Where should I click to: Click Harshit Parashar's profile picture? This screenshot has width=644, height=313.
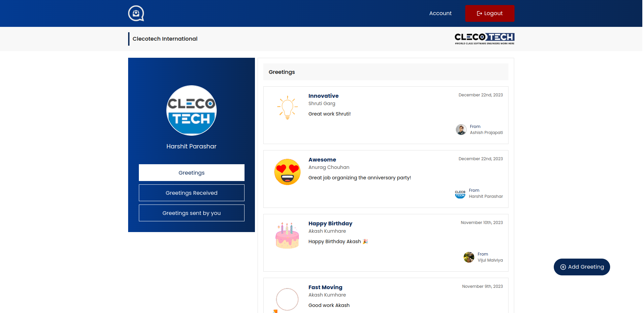(x=192, y=110)
